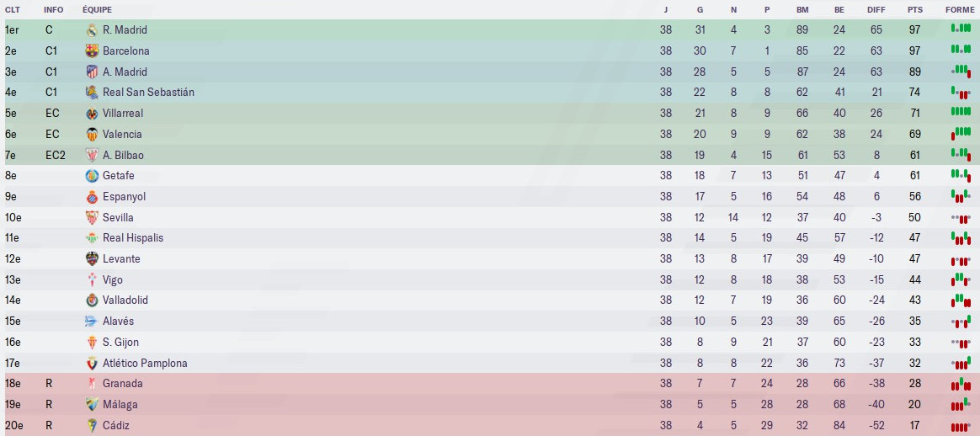This screenshot has width=980, height=436.
Task: Select the Atlético Pamplona team name
Action: (x=145, y=363)
